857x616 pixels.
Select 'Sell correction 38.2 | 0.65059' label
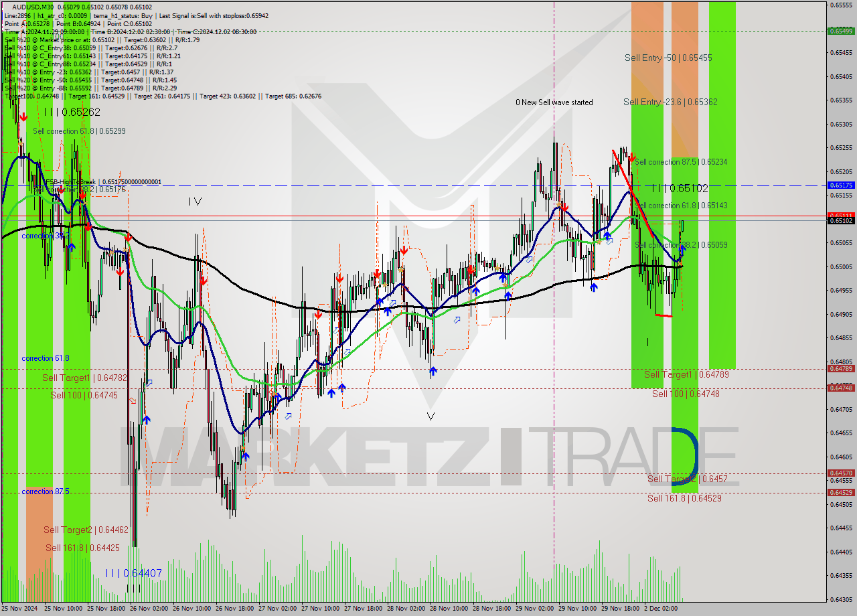680,245
